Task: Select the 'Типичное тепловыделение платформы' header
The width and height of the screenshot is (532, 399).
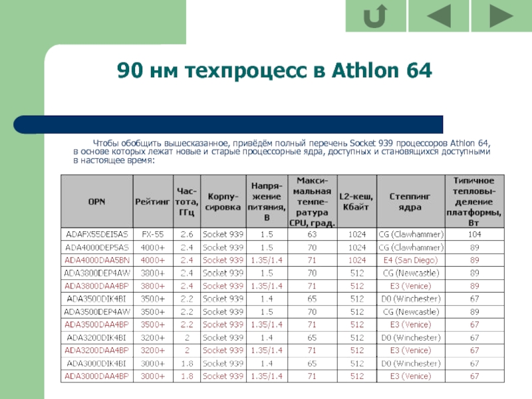Action: [x=474, y=201]
